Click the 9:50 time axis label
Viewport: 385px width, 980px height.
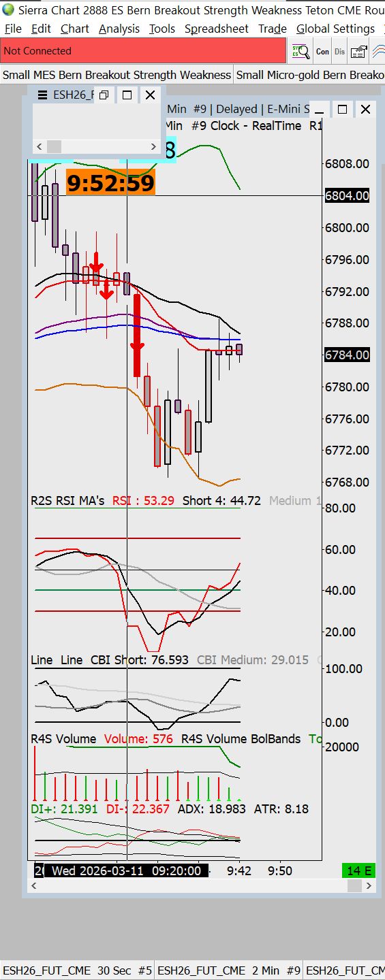(x=279, y=870)
